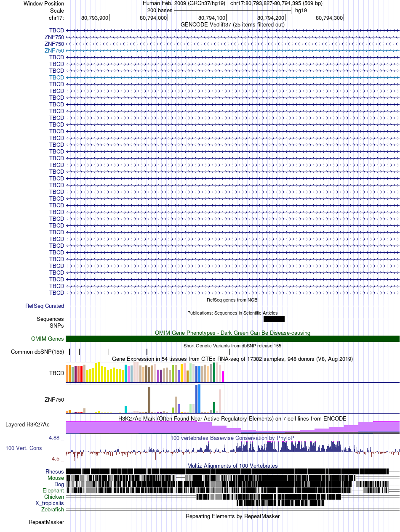Click the OMIM Genes side label

48,339
